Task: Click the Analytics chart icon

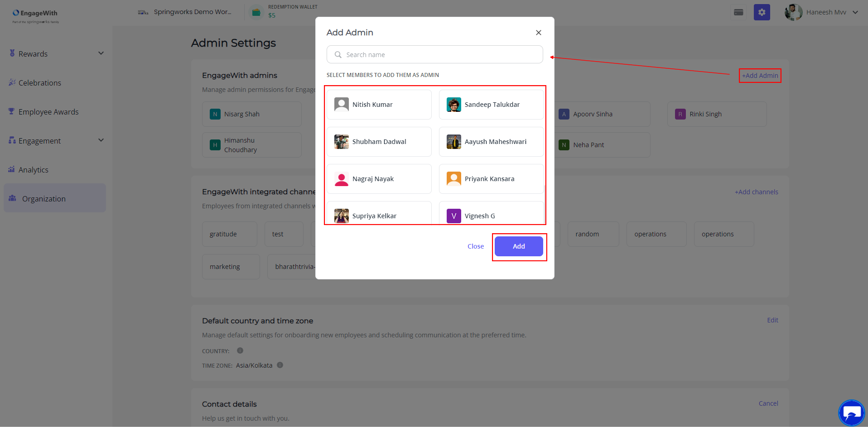Action: [x=12, y=169]
